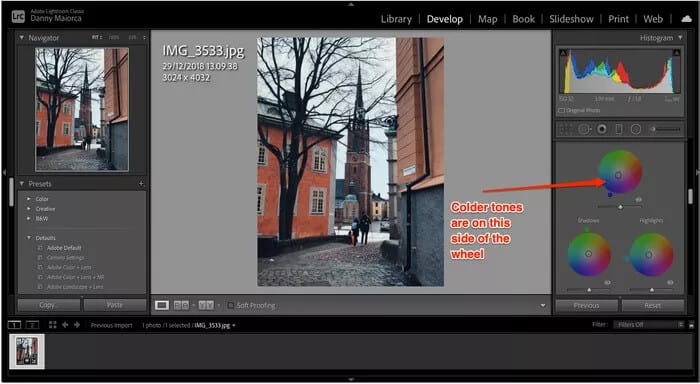
Task: Click the Highlights luminance slider handle
Action: click(x=652, y=290)
